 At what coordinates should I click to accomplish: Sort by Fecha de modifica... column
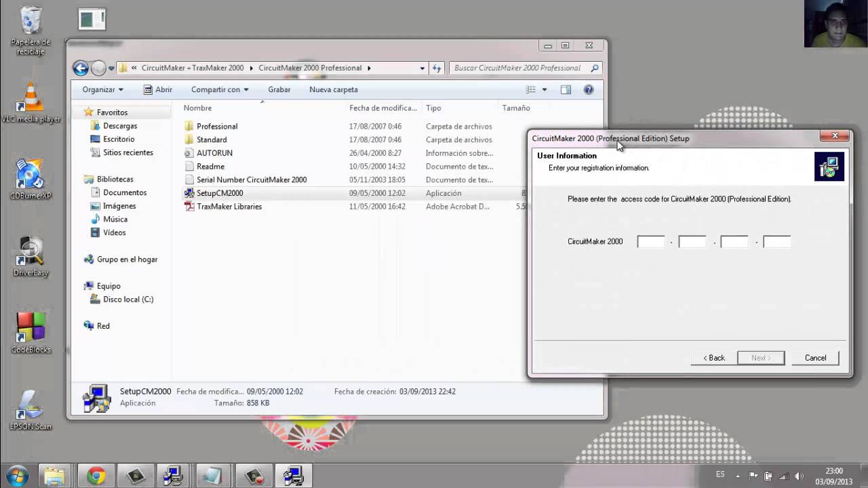[x=383, y=108]
